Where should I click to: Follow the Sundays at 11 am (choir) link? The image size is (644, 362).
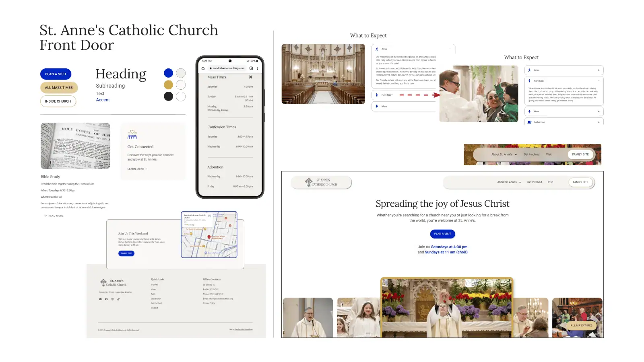coord(446,252)
